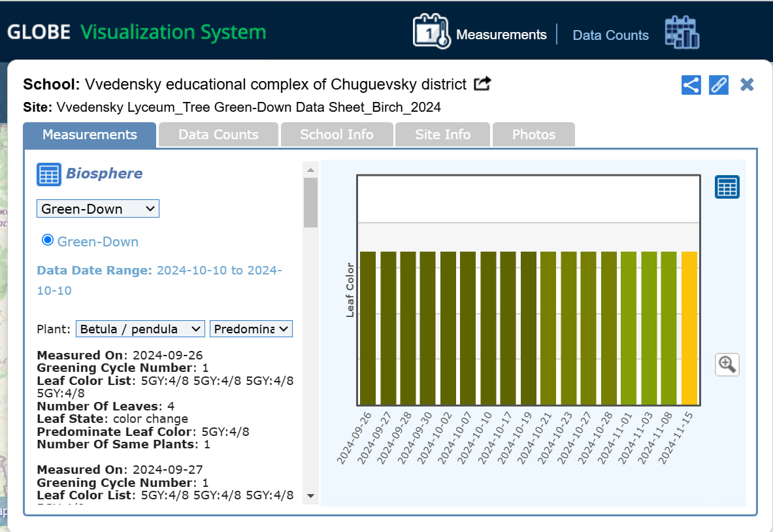View the Photos tab
The image size is (773, 532).
[533, 135]
